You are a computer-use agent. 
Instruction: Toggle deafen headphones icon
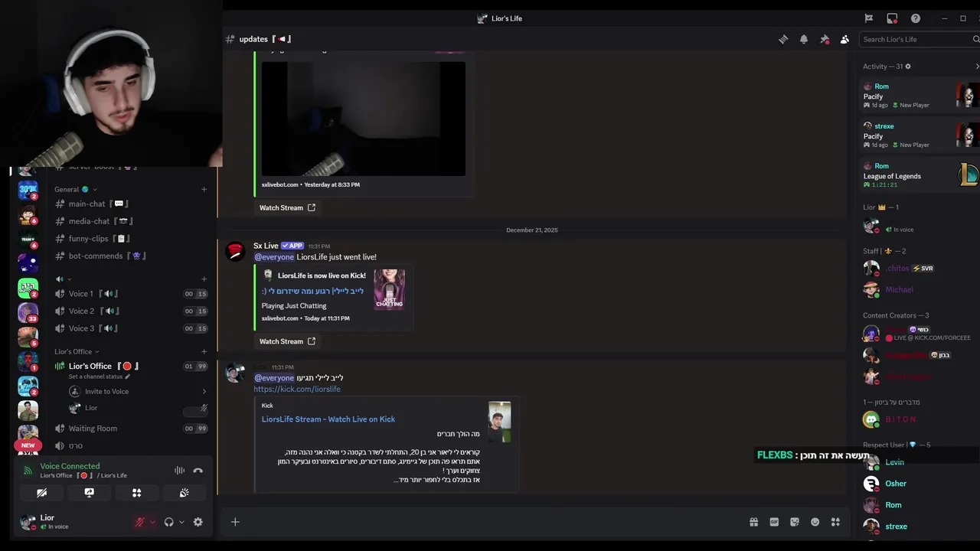(x=169, y=522)
